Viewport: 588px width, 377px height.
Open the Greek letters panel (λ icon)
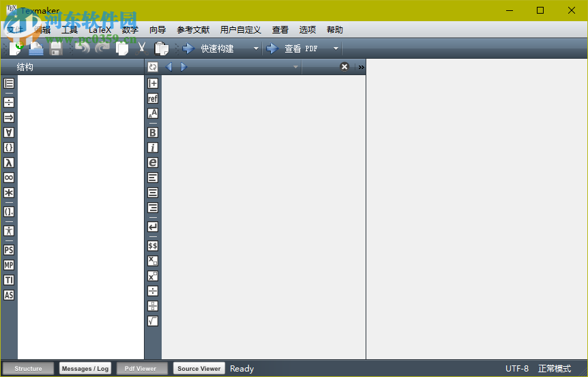tap(9, 163)
